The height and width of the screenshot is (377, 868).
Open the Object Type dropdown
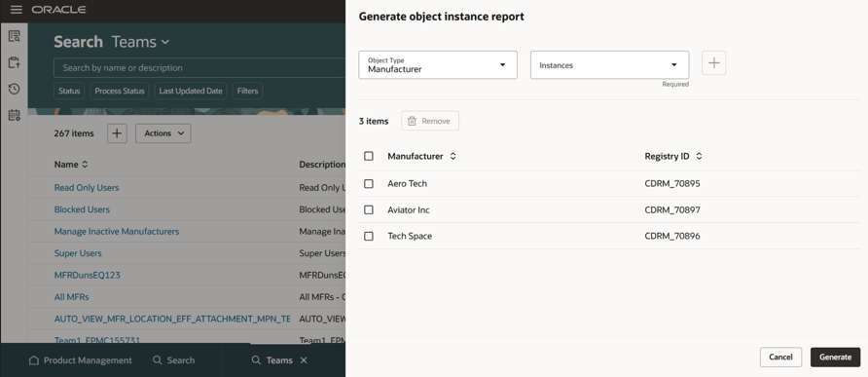click(x=438, y=65)
